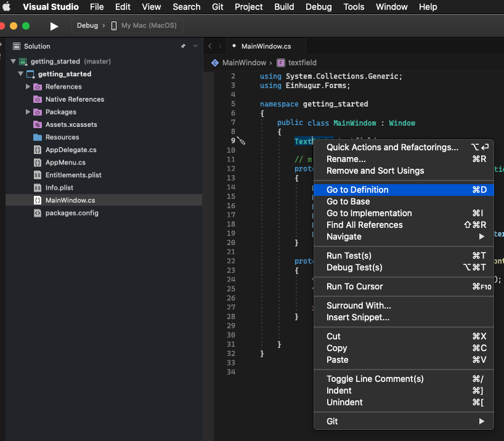This screenshot has height=441, width=504.
Task: Click the packages.config file icon
Action: pos(38,213)
